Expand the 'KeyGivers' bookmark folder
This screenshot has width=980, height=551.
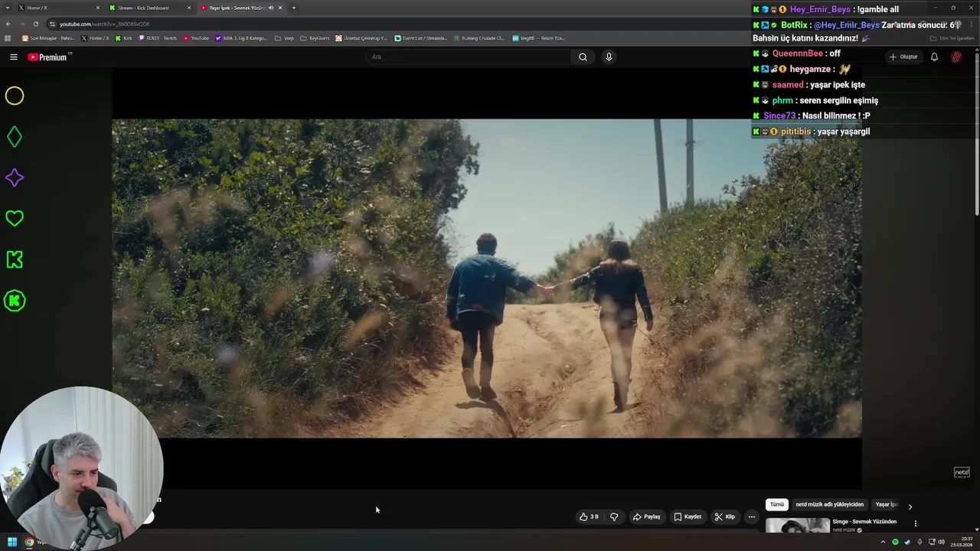click(x=315, y=37)
